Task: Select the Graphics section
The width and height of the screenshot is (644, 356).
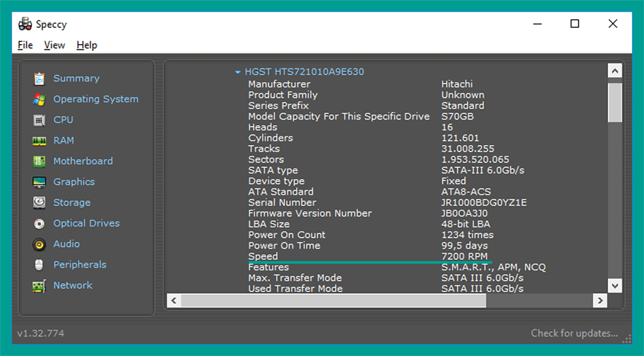Action: tap(74, 182)
